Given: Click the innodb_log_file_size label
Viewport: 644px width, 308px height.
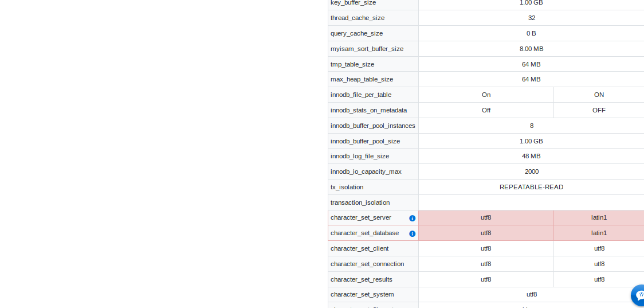Looking at the screenshot, I should click(360, 156).
